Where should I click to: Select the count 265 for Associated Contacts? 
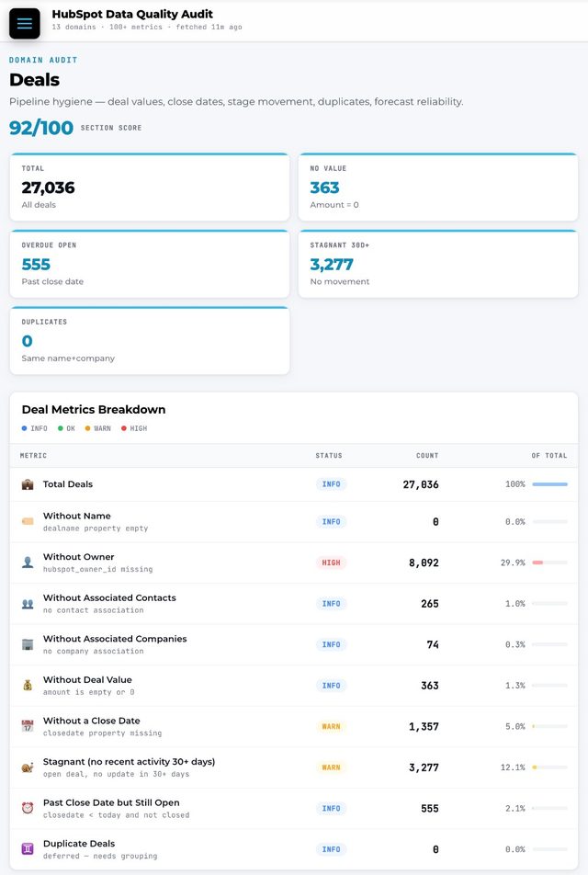[x=430, y=604]
